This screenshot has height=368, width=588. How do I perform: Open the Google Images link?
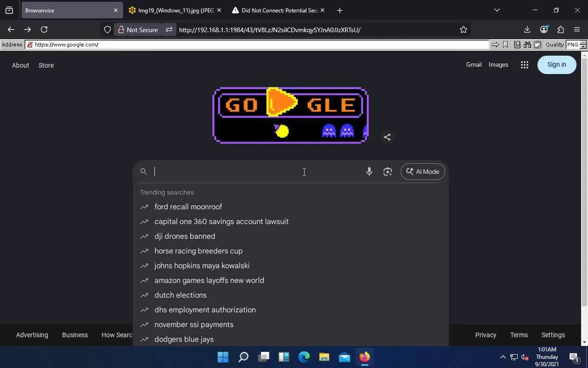pyautogui.click(x=498, y=65)
